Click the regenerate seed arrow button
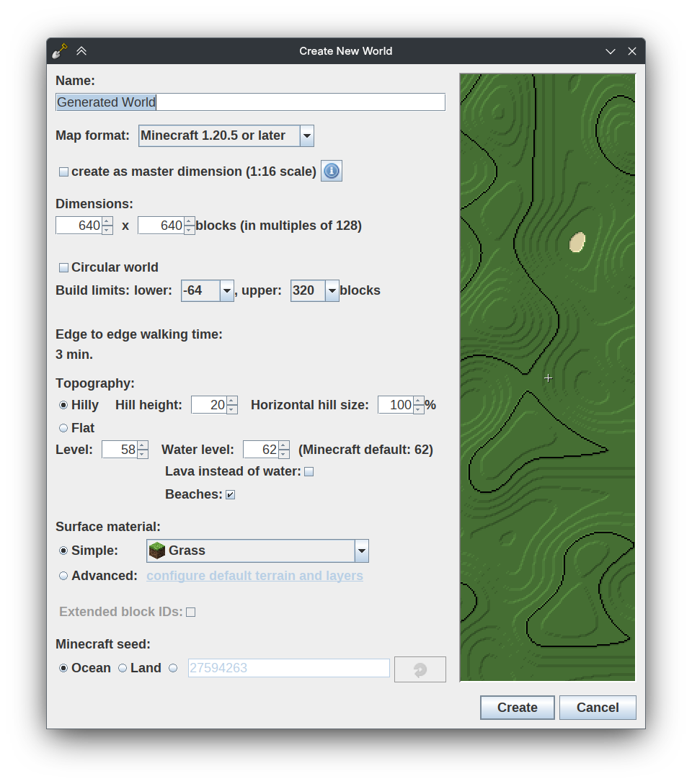 [x=420, y=669]
